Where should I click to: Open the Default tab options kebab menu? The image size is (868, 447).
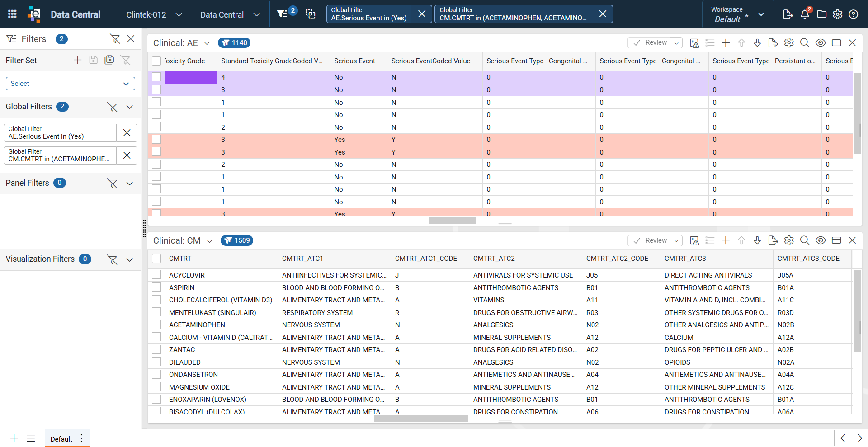pos(82,438)
